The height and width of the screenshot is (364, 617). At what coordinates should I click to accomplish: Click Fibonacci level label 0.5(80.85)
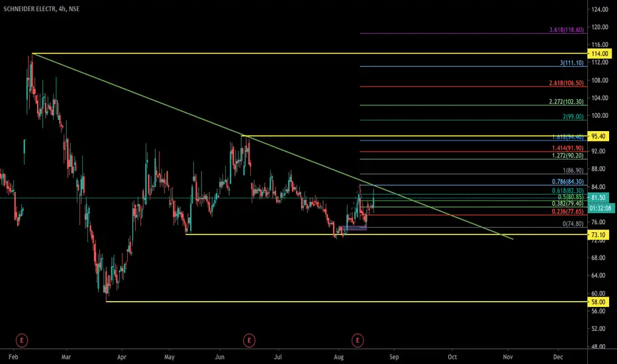(x=571, y=197)
